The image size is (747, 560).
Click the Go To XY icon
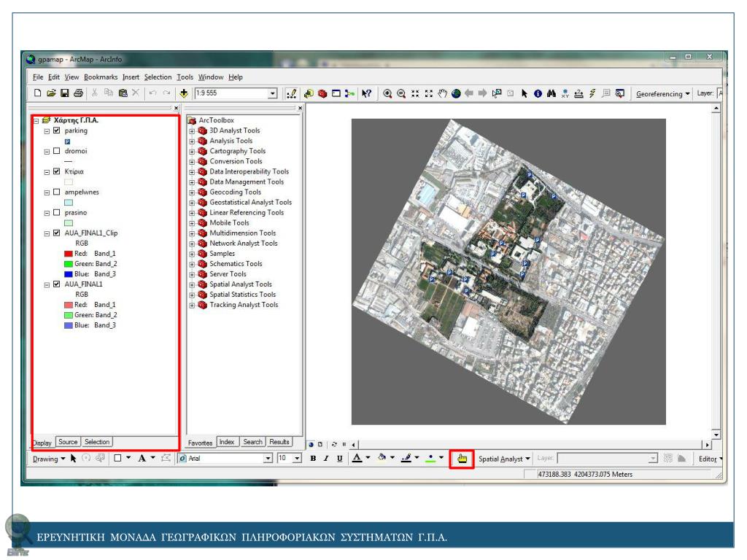tap(565, 94)
